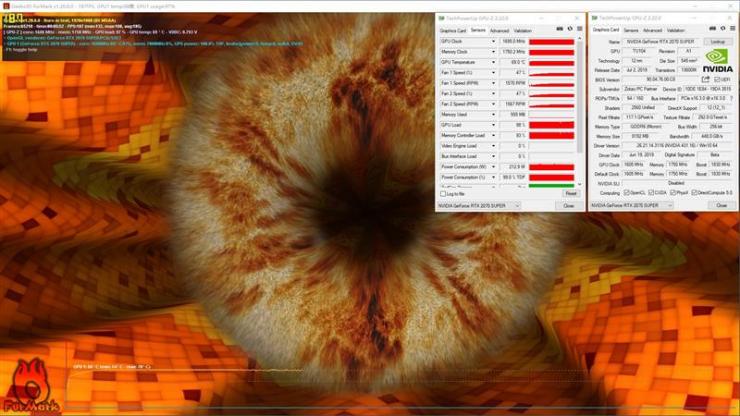
Task: Click the Subvendor value field
Action: [x=639, y=89]
